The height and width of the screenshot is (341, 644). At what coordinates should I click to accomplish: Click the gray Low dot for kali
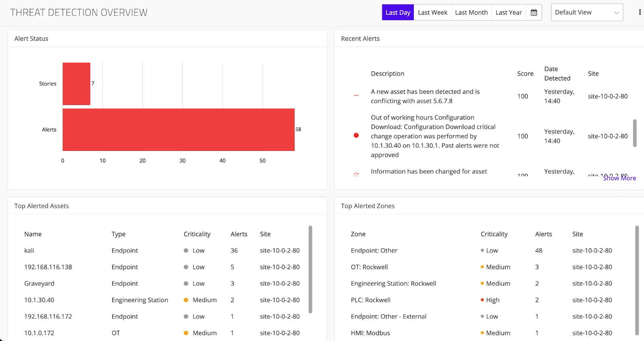coord(186,251)
